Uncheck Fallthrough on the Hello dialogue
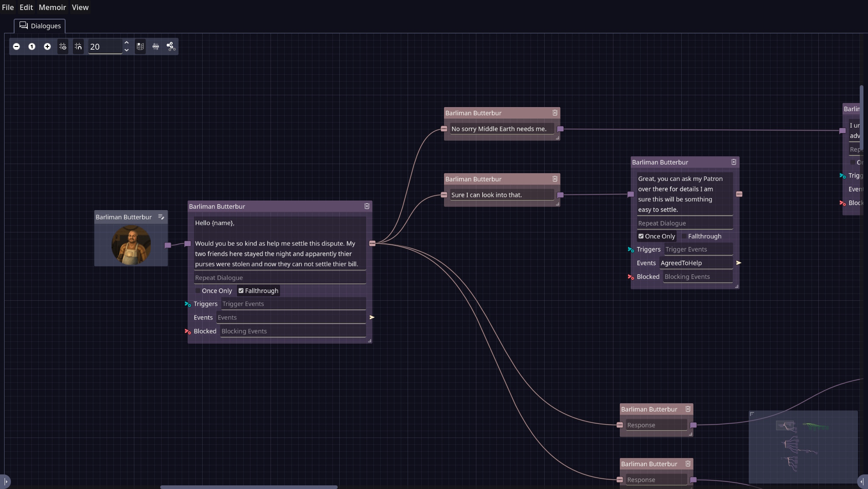This screenshot has width=868, height=489. pos(241,291)
